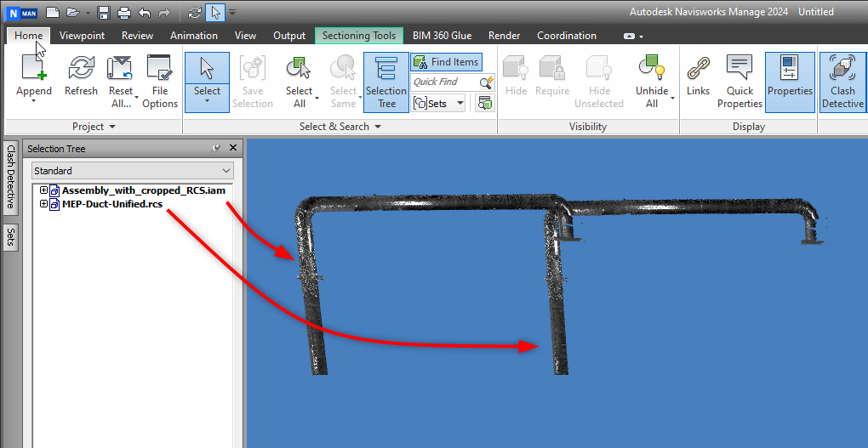Click the refresh icon in quick access toolbar
Viewport: 868px width, 448px height.
(194, 12)
